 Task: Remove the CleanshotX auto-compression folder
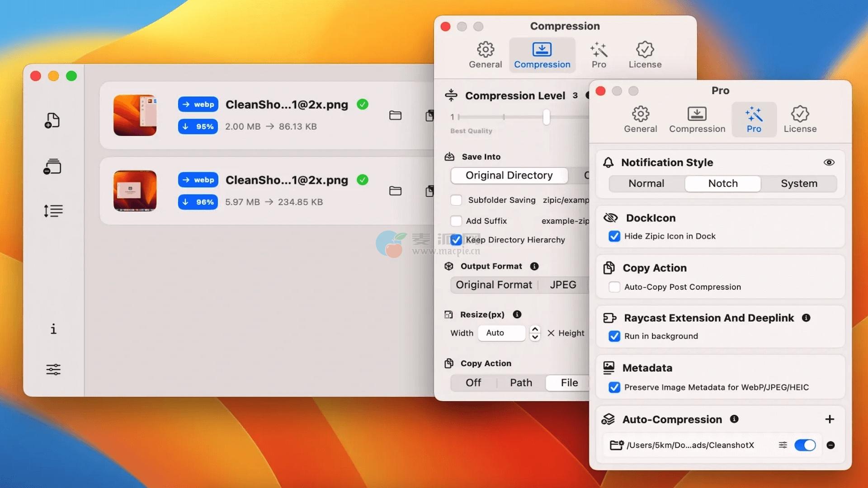[830, 445]
